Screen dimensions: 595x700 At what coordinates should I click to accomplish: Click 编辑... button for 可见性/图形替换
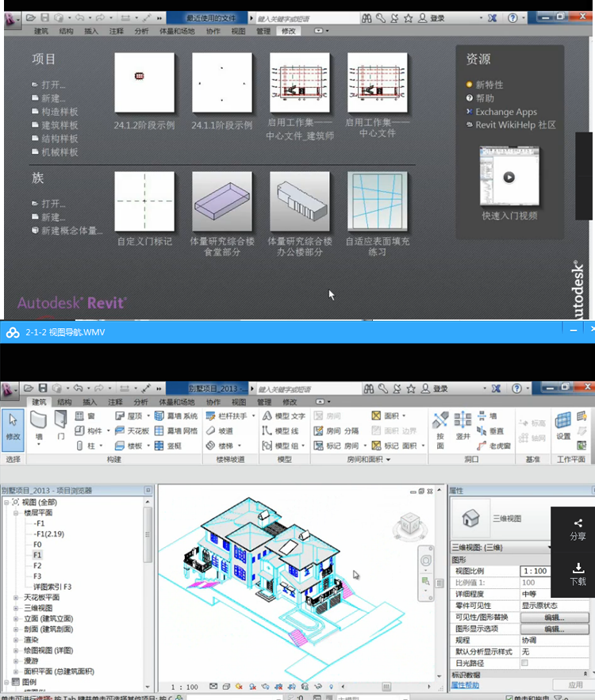[555, 618]
